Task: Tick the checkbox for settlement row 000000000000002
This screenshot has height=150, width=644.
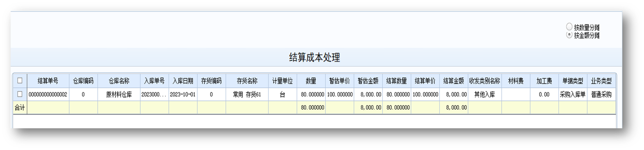Action: (x=20, y=94)
